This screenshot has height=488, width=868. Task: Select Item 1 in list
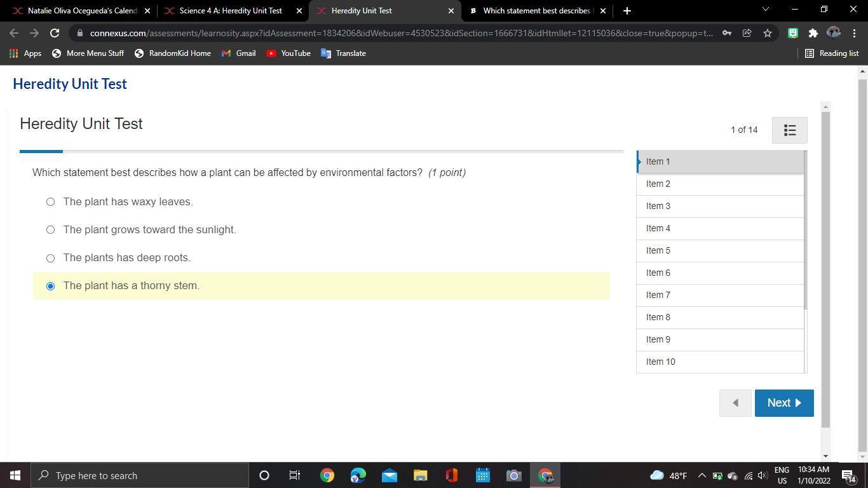[721, 162]
